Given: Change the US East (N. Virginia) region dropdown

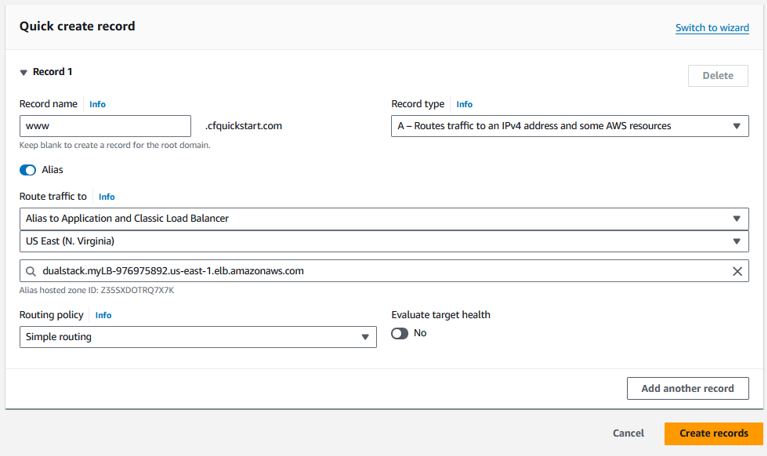Looking at the screenshot, I should click(384, 241).
